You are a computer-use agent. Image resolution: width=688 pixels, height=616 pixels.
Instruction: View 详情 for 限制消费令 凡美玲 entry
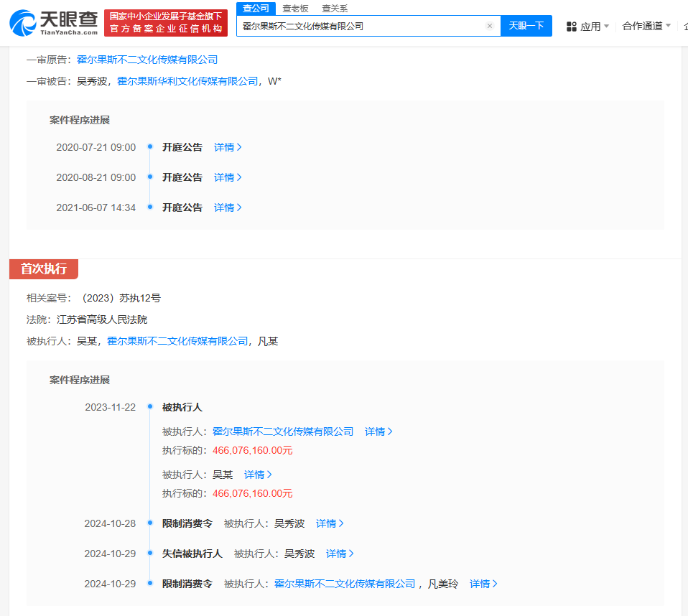pyautogui.click(x=483, y=584)
